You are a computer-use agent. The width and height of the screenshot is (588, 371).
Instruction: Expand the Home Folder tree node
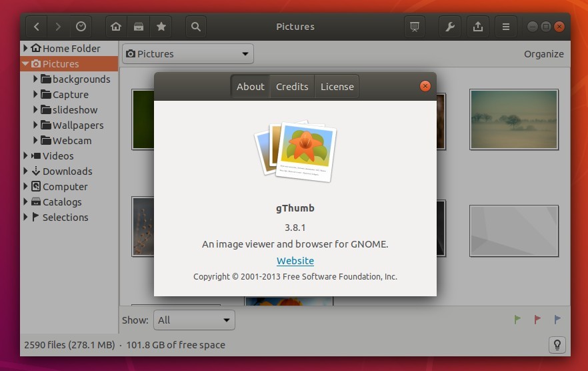pos(25,48)
